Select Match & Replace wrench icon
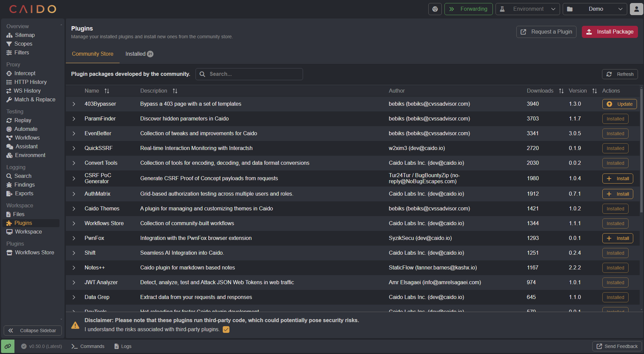 [9, 99]
